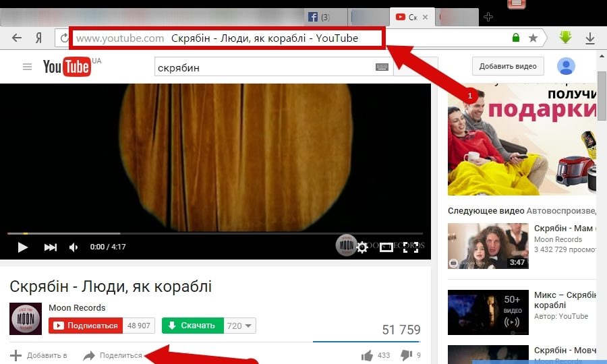607x364 pixels.
Task: Open the подарки advertisement banner
Action: click(x=522, y=140)
